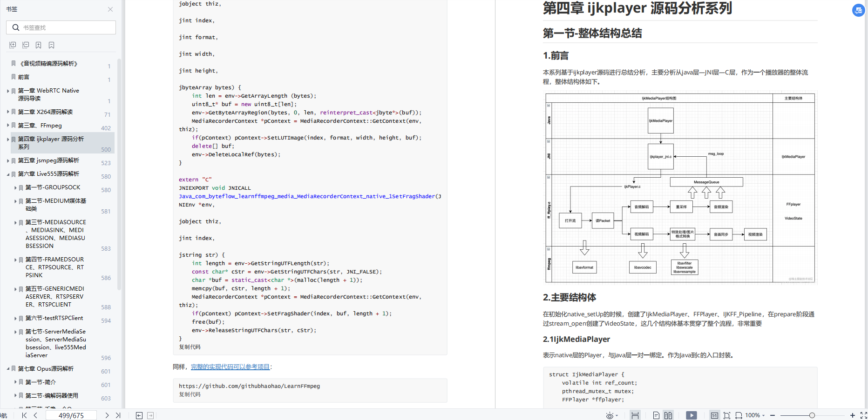Image resolution: width=868 pixels, height=420 pixels.
Task: Jump to the first page
Action: [x=24, y=415]
